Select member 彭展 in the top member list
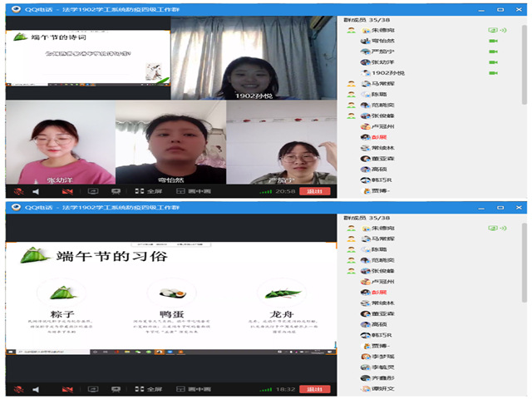Viewport: 532px width, 399px height. 379,137
